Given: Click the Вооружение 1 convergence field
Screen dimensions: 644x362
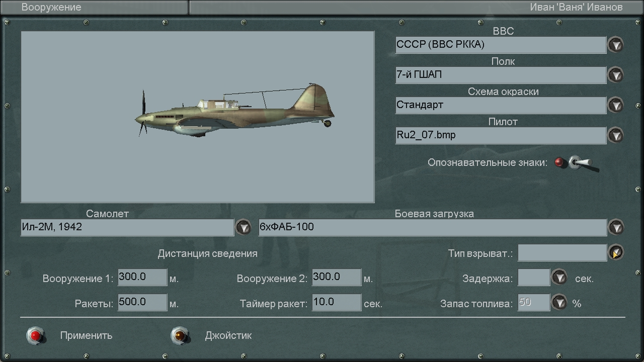Looking at the screenshot, I should (x=142, y=278).
